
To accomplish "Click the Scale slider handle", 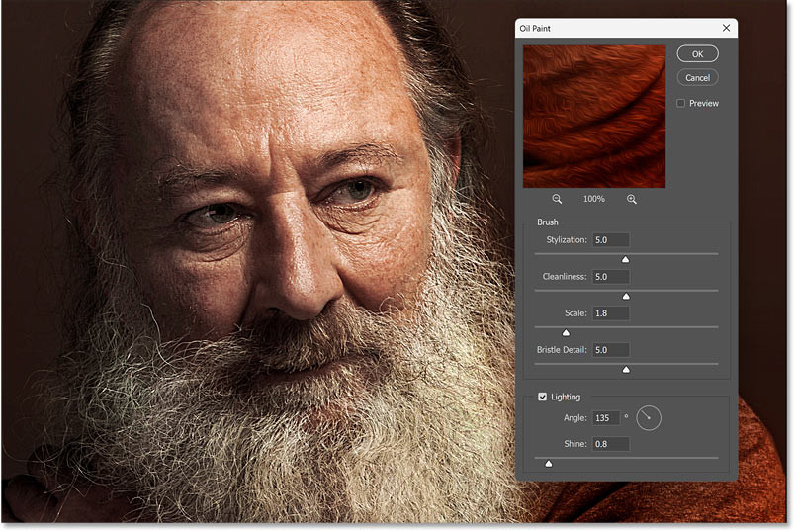I will (566, 332).
